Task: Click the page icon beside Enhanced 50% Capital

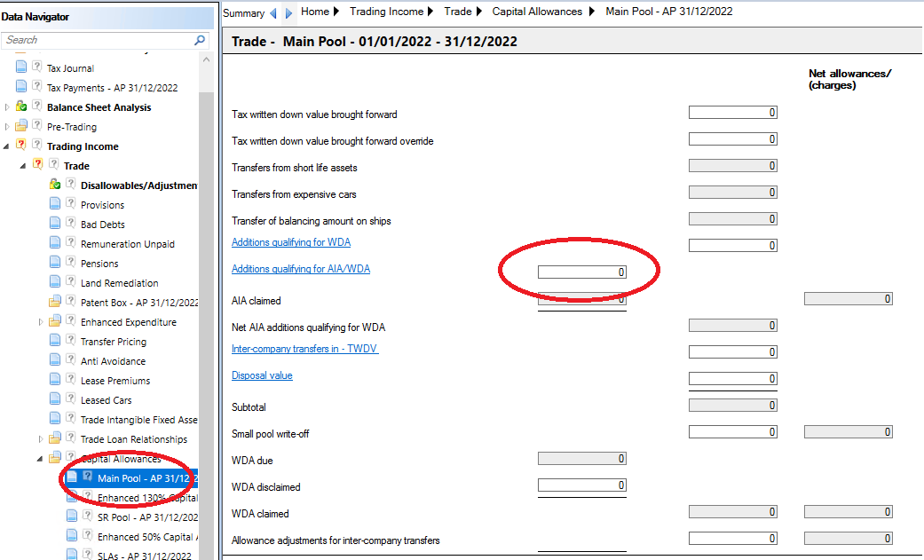Action: point(71,535)
